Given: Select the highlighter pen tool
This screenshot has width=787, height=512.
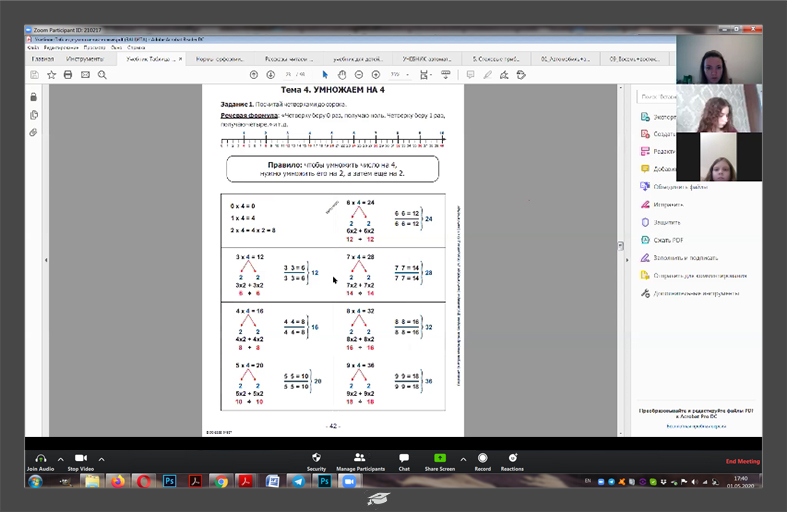Looking at the screenshot, I should coord(487,75).
